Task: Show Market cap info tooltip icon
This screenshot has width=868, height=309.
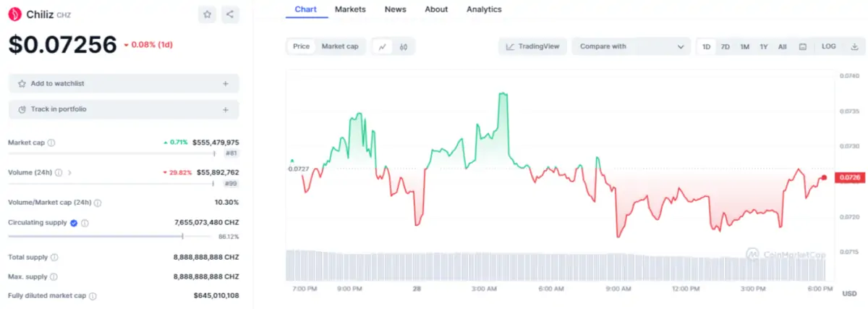Action: pyautogui.click(x=51, y=143)
